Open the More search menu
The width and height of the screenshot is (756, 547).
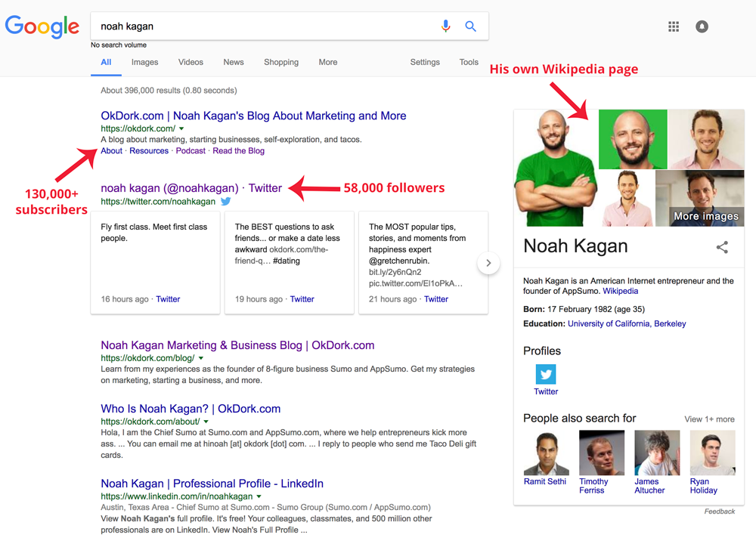[x=328, y=62]
